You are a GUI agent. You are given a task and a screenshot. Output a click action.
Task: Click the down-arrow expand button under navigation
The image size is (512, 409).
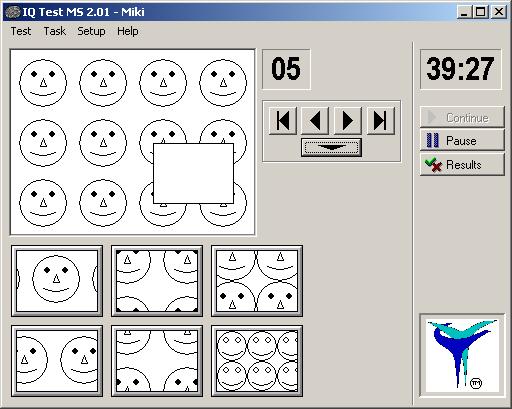(x=331, y=147)
